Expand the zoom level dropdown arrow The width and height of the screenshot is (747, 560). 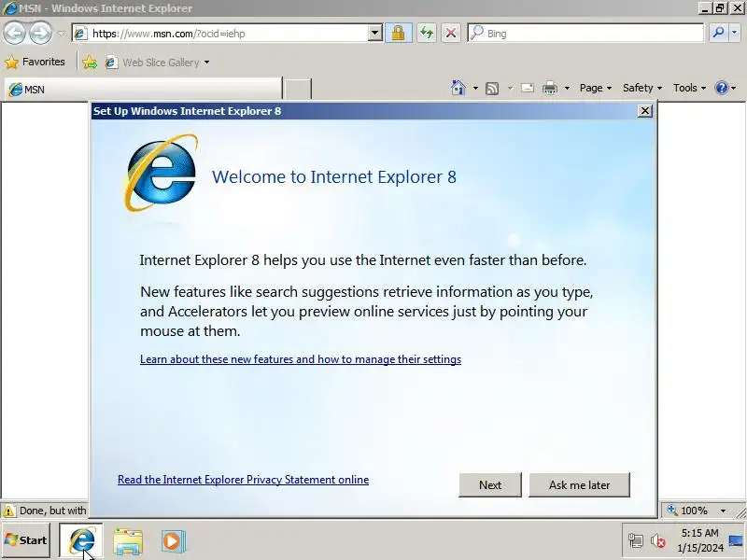click(723, 511)
